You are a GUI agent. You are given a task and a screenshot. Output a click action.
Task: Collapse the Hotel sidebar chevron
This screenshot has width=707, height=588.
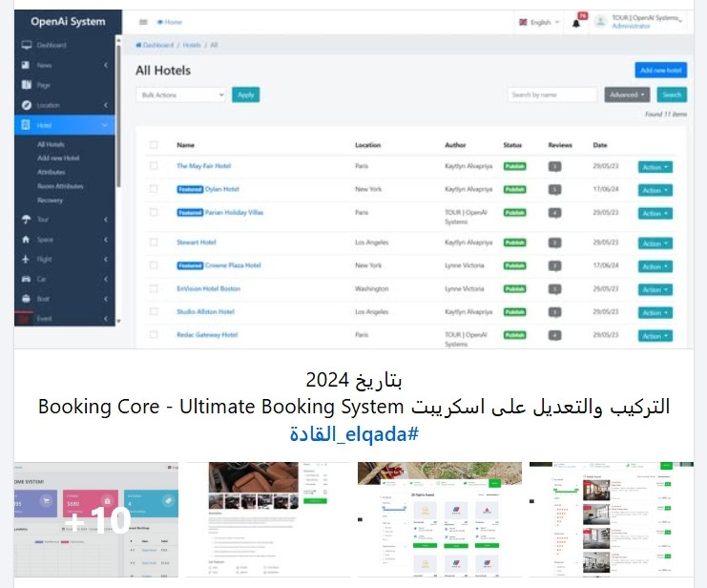[x=105, y=125]
